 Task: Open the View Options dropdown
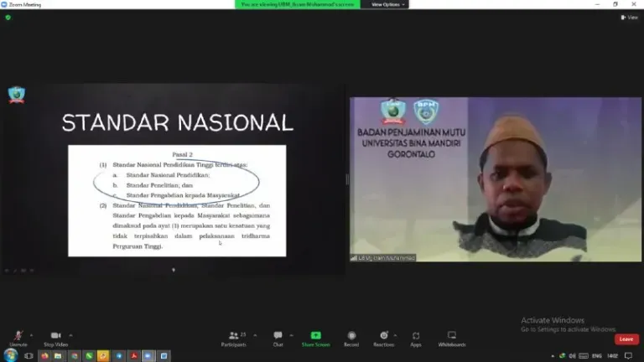click(x=388, y=4)
